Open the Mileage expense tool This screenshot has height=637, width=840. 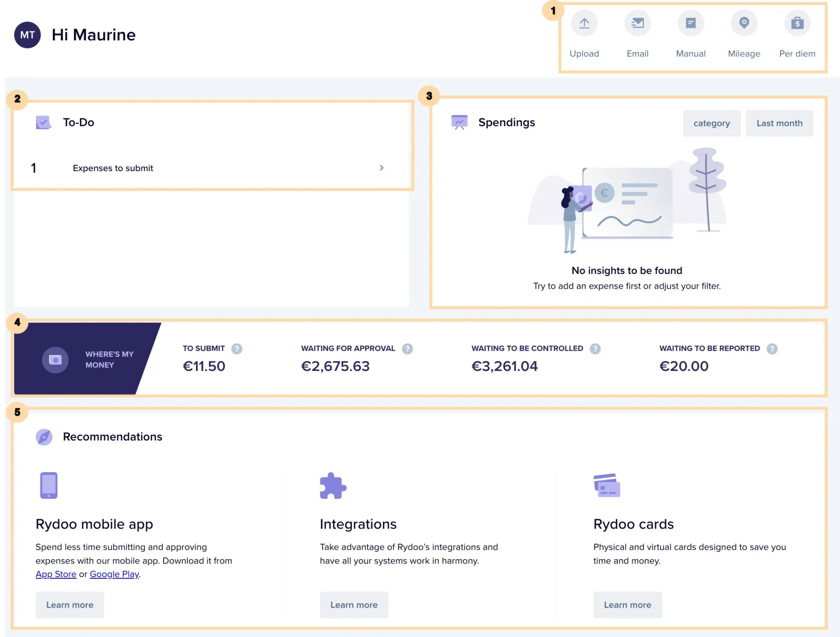744,23
